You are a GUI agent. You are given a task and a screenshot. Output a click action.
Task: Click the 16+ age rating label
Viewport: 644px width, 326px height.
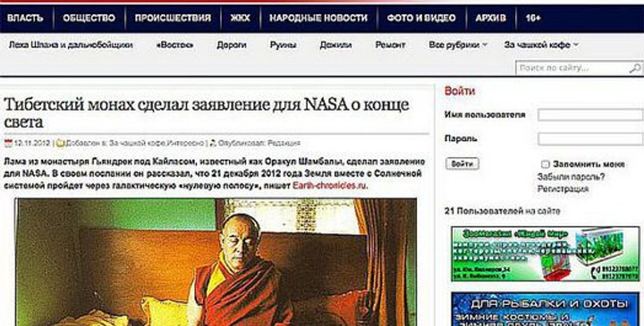click(x=533, y=18)
